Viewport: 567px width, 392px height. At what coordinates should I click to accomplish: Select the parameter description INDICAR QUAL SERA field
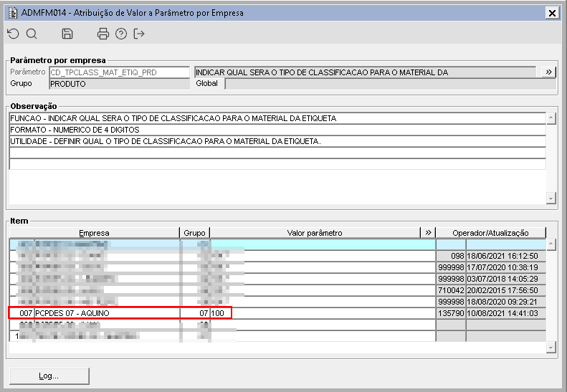(366, 72)
